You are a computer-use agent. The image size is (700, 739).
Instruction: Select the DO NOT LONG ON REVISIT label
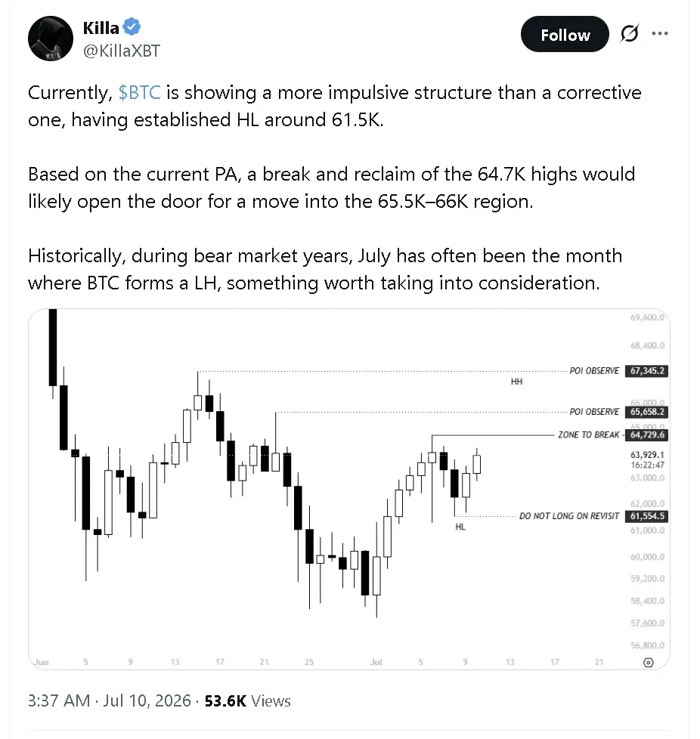click(569, 516)
